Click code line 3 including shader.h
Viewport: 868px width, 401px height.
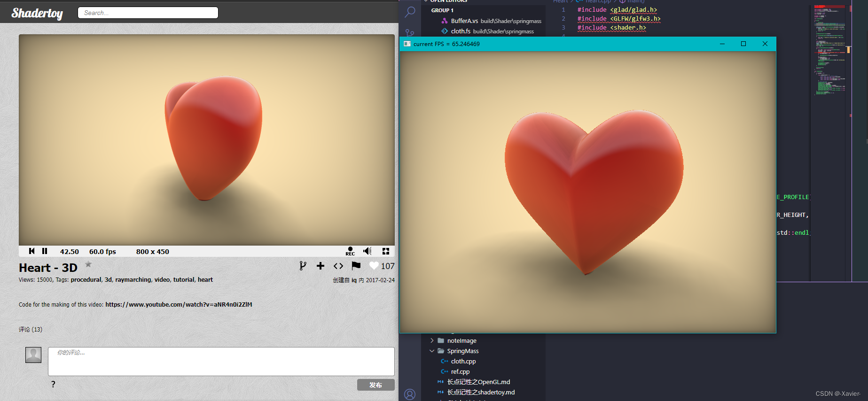611,27
